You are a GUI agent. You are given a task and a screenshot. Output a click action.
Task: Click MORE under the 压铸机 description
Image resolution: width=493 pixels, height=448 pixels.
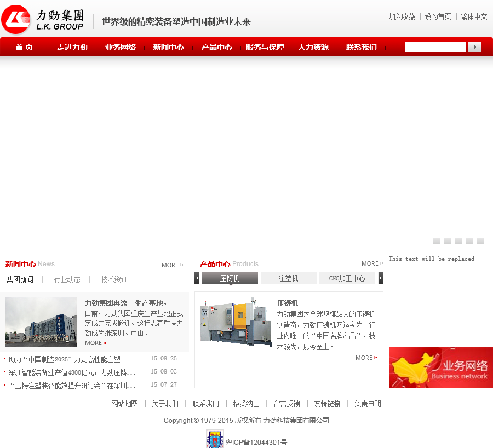pos(366,358)
